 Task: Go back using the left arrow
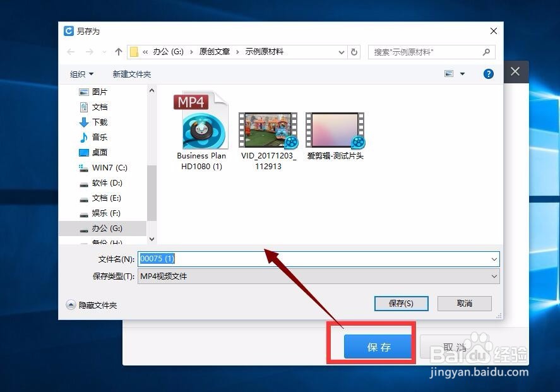click(x=71, y=52)
